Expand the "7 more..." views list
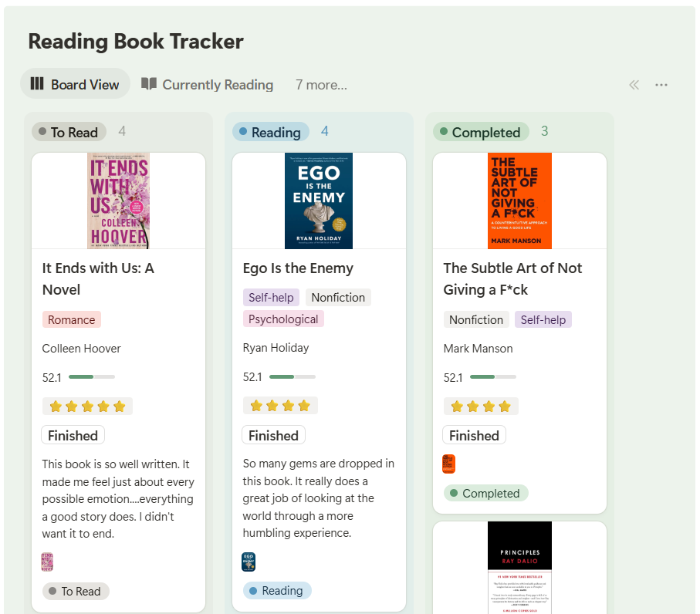The width and height of the screenshot is (700, 614). [x=321, y=85]
